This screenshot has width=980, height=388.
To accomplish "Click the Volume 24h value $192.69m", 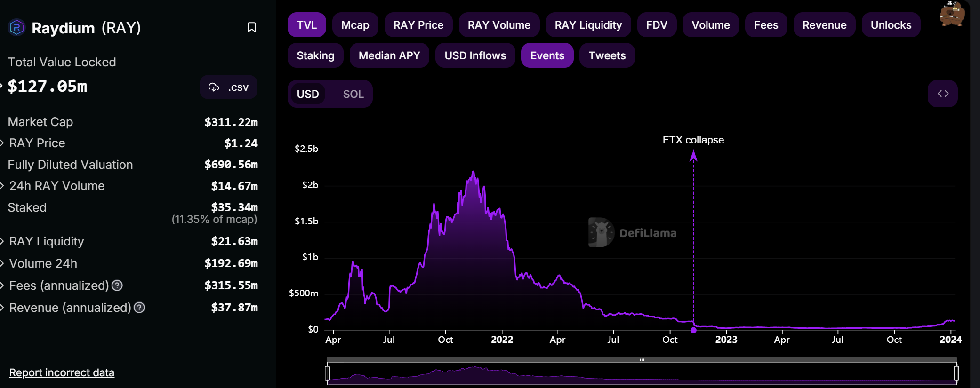I will (x=231, y=263).
